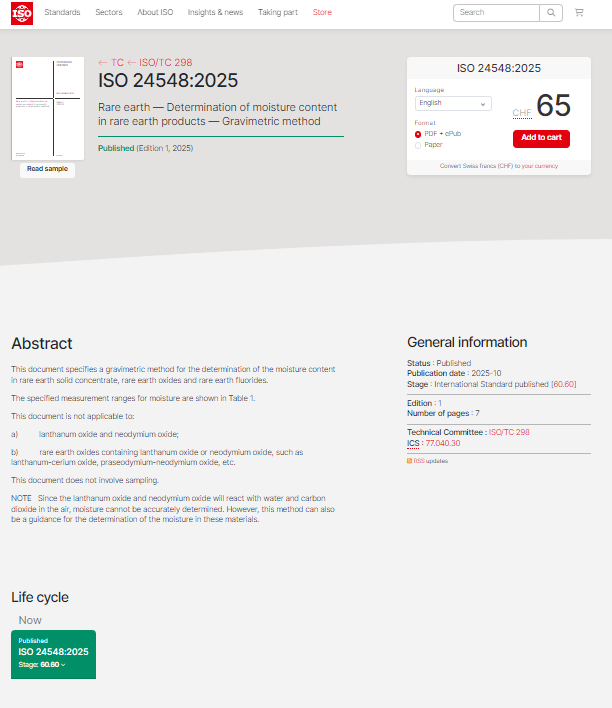
Task: Open Insights & news menu
Action: [215, 13]
